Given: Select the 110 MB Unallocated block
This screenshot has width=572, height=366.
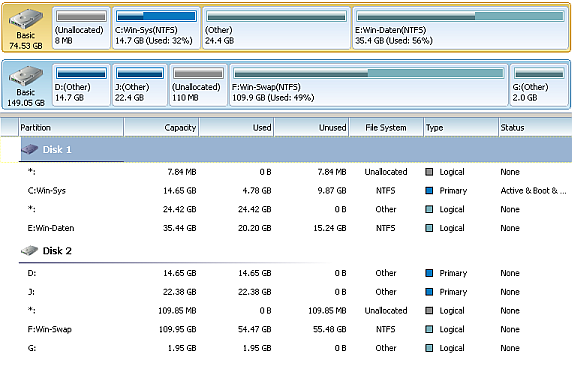Looking at the screenshot, I should pyautogui.click(x=198, y=85).
